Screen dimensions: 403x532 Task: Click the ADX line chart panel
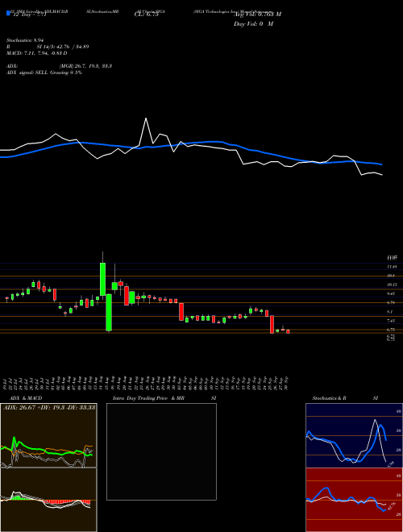[48, 435]
